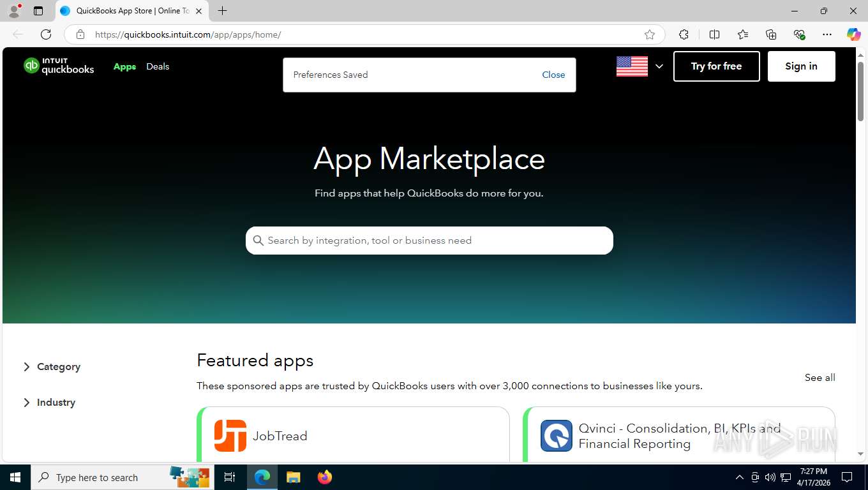868x490 pixels.
Task: Click the Intuit QuickBooks logo
Action: [x=59, y=66]
